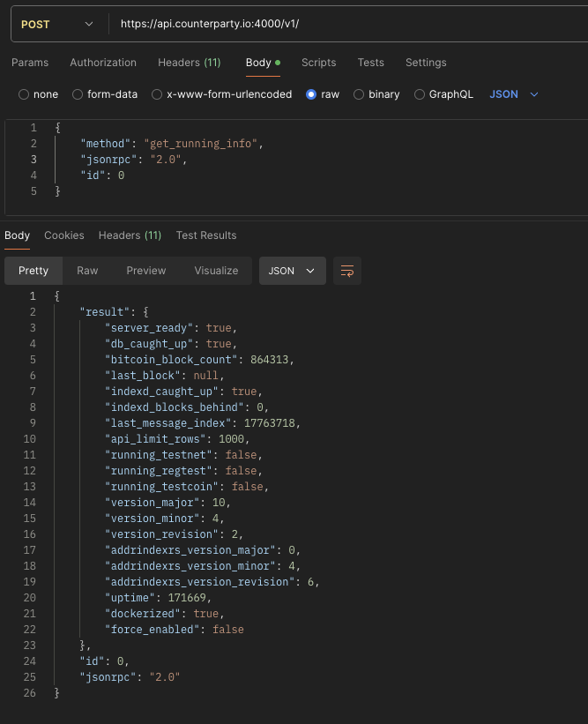Click the "version_minor": 4 line
Viewport: 588px width, 724px height.
pyautogui.click(x=164, y=518)
